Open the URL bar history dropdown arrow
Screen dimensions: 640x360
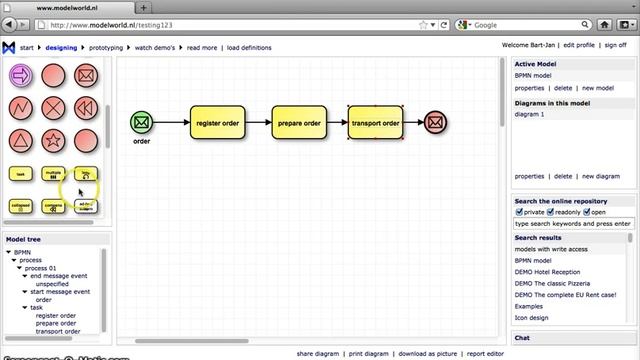point(433,25)
